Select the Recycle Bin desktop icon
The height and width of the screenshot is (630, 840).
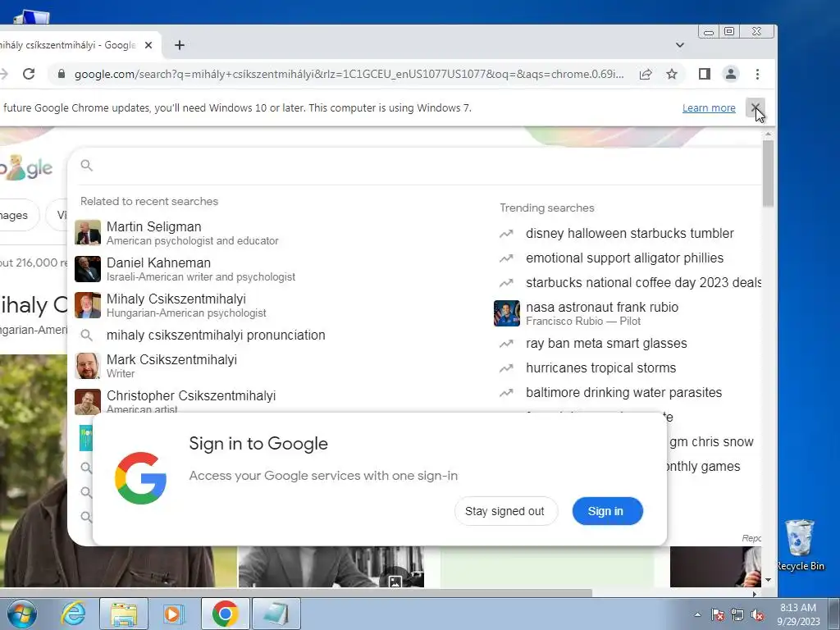[x=800, y=545]
